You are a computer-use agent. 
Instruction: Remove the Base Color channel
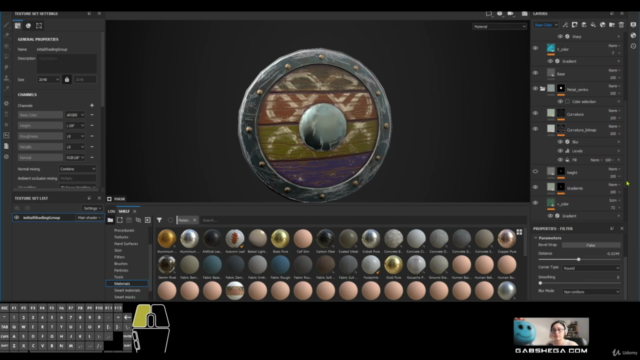(x=92, y=115)
